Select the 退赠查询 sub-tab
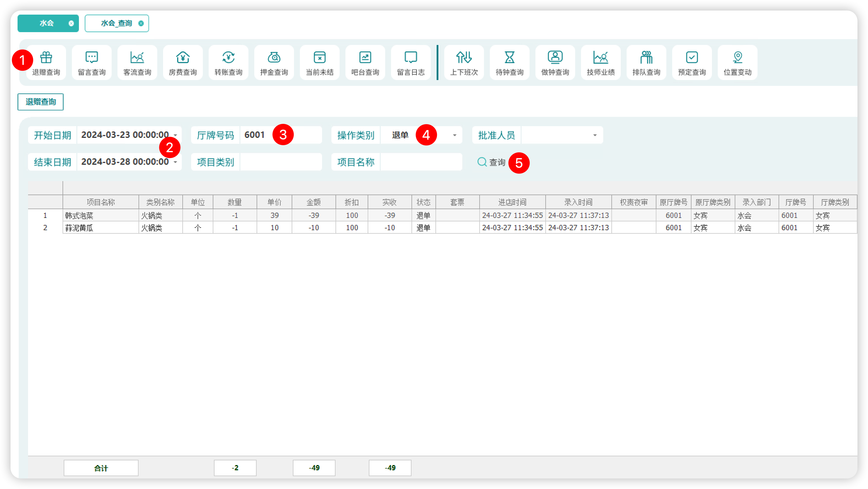868x489 pixels. click(40, 102)
